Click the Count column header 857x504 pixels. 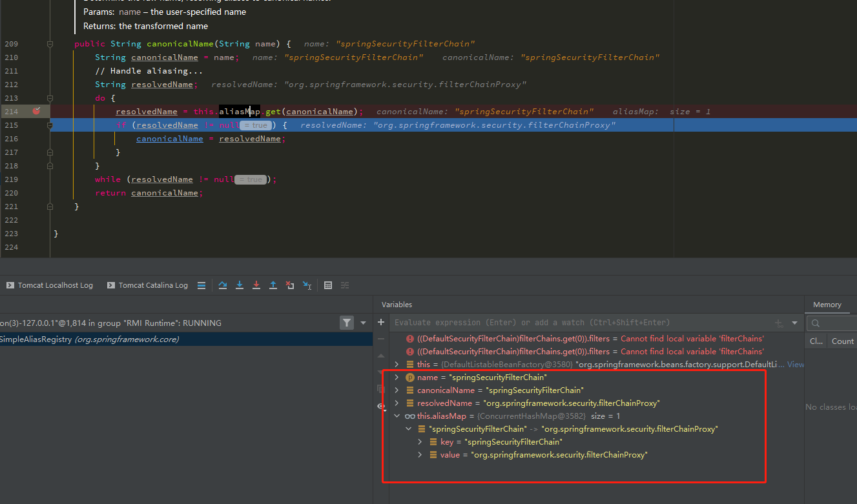coord(842,341)
